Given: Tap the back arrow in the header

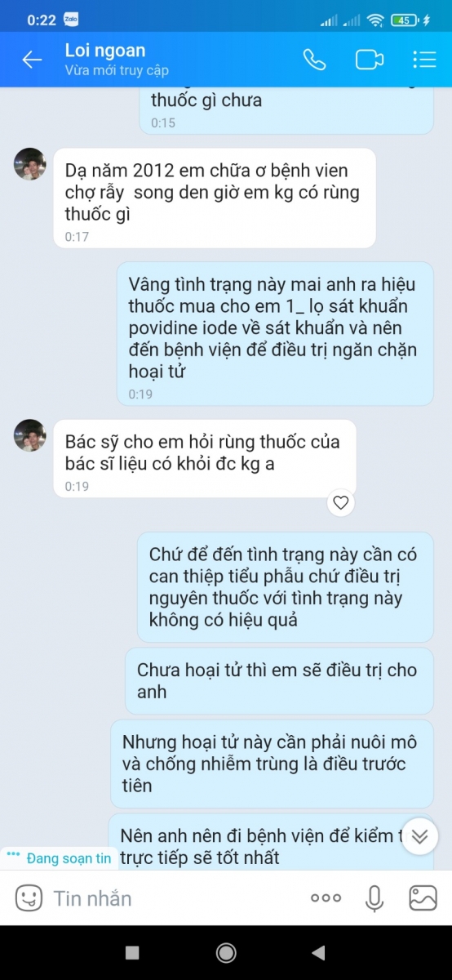Looking at the screenshot, I should (32, 60).
